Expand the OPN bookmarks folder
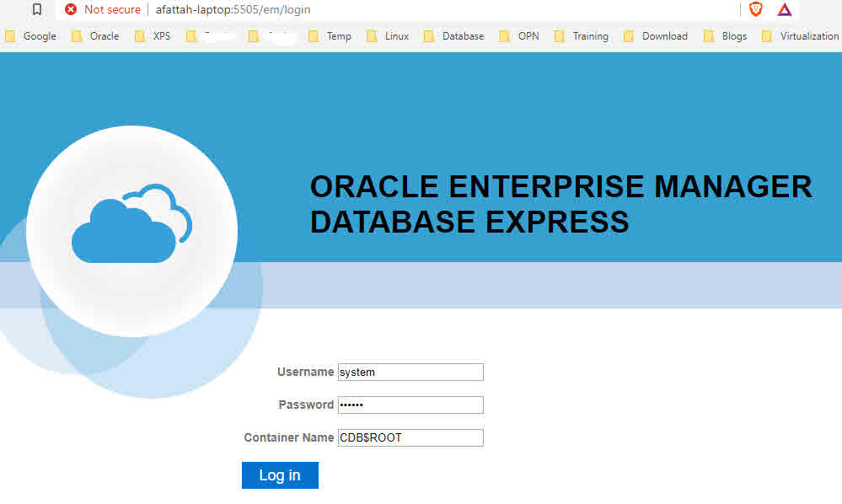 pos(519,36)
